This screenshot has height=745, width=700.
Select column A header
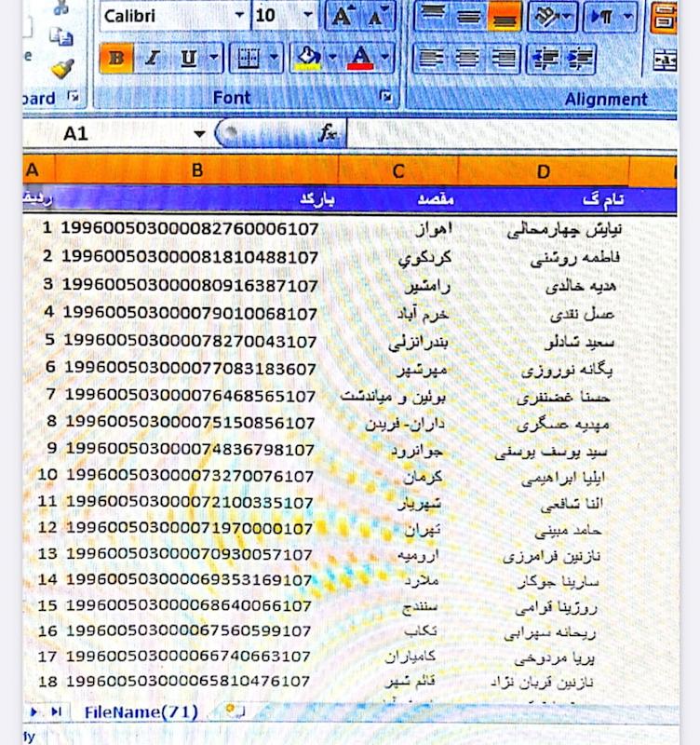[38, 170]
